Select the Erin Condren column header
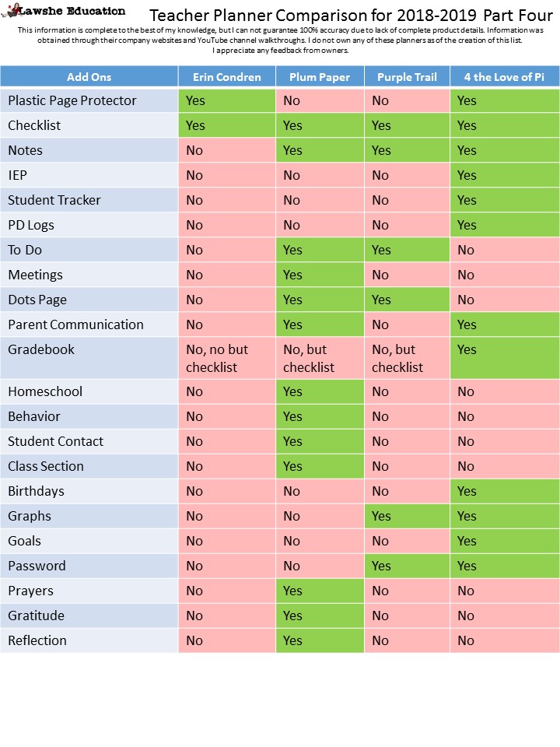Viewport: 560px width, 747px height. point(226,76)
